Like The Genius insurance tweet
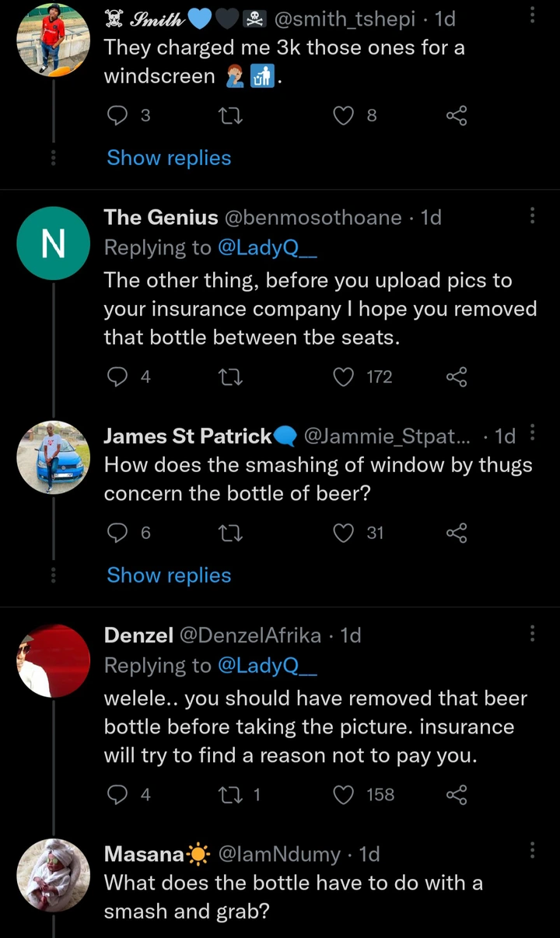Image resolution: width=560 pixels, height=938 pixels. (344, 377)
